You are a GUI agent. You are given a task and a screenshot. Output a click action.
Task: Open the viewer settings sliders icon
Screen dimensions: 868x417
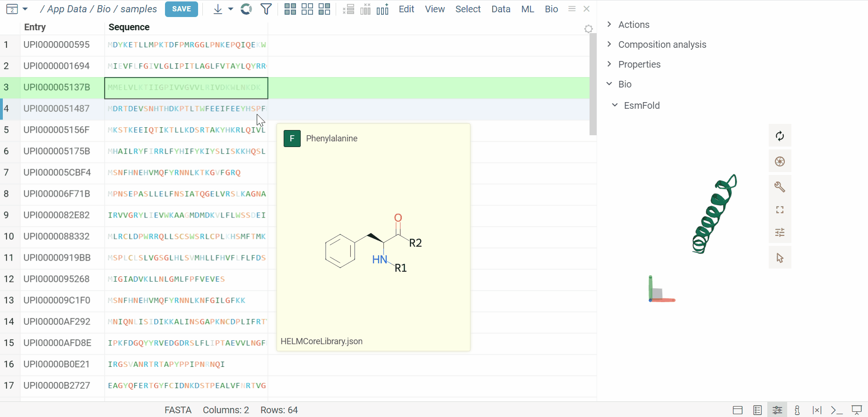tap(780, 233)
